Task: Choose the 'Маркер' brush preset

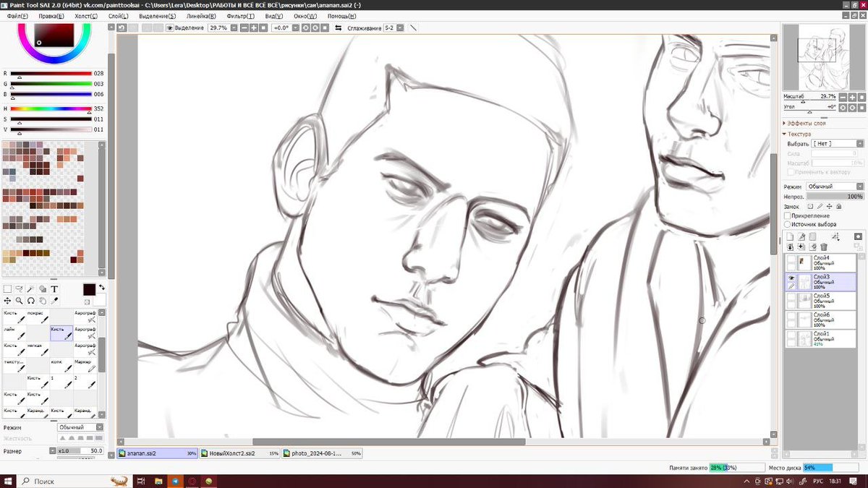Action: pos(85,367)
